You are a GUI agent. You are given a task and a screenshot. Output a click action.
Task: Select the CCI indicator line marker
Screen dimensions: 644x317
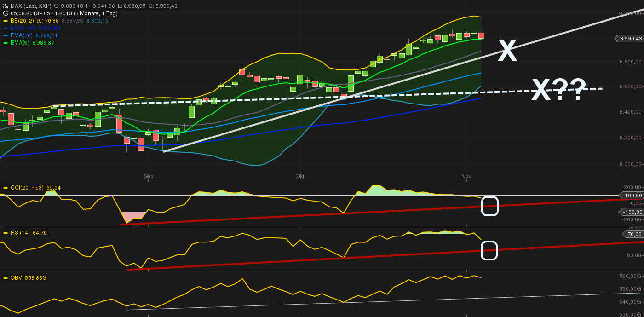pyautogui.click(x=6, y=188)
